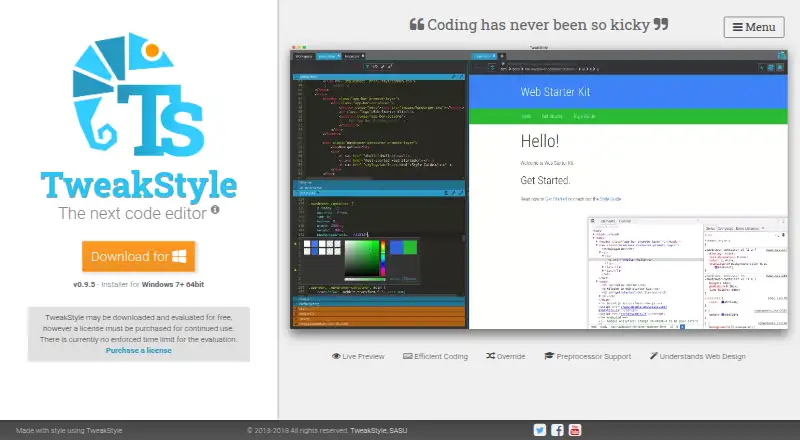Click the 'Coding has never been so kicky' heading
Viewport: 800px width, 440px height.
pyautogui.click(x=539, y=25)
